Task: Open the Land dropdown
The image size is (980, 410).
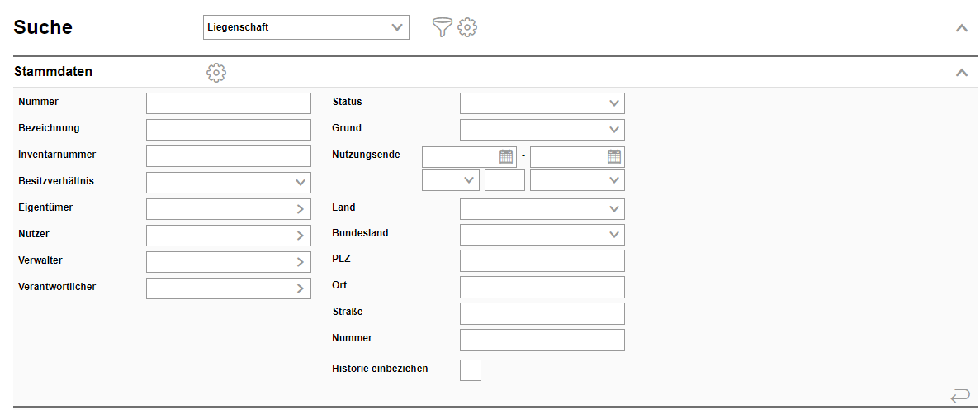Action: pyautogui.click(x=542, y=209)
